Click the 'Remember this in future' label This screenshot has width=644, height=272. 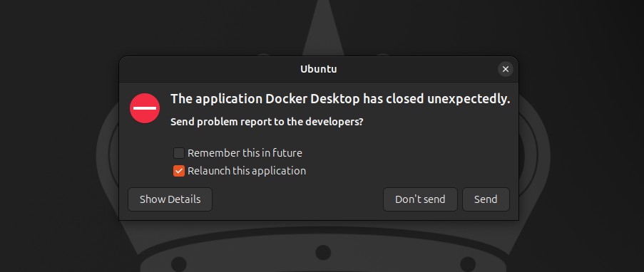pyautogui.click(x=245, y=153)
